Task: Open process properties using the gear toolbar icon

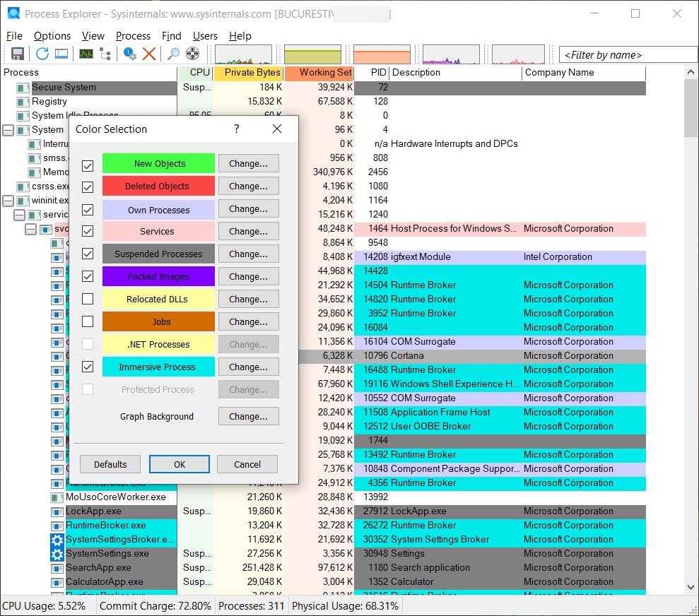Action: coord(130,54)
